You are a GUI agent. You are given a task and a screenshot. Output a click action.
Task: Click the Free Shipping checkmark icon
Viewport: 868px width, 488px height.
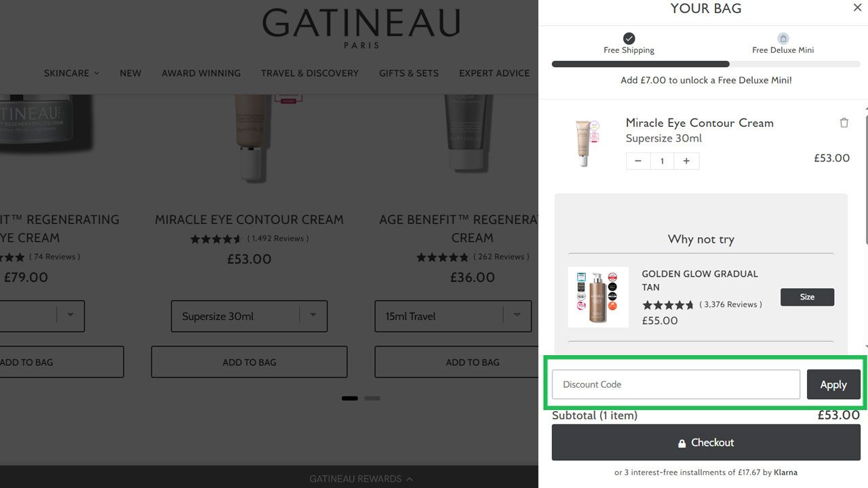tap(629, 38)
